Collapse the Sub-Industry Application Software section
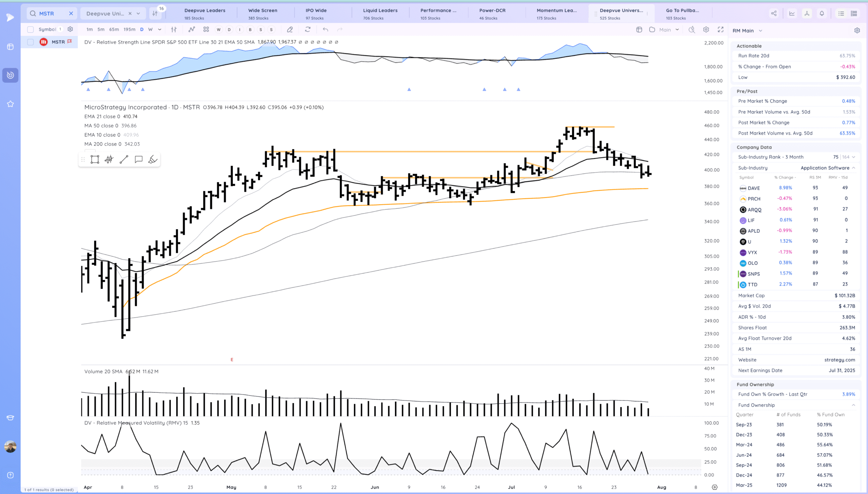 pyautogui.click(x=853, y=168)
